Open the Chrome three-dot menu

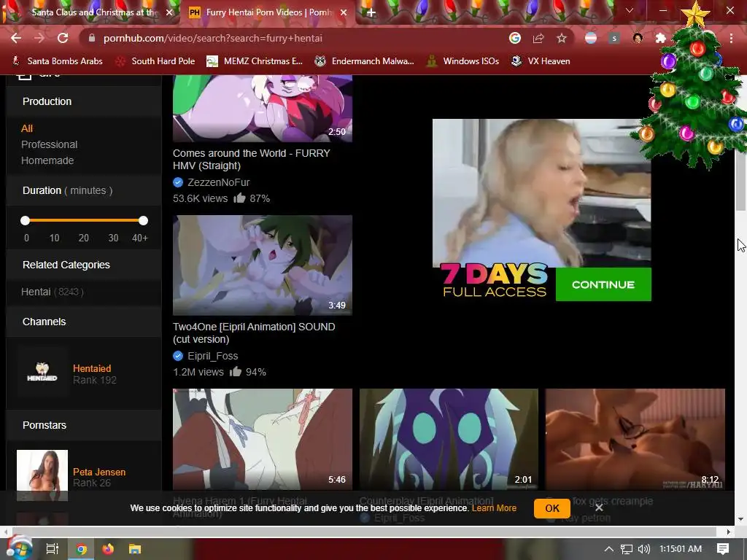coord(731,38)
